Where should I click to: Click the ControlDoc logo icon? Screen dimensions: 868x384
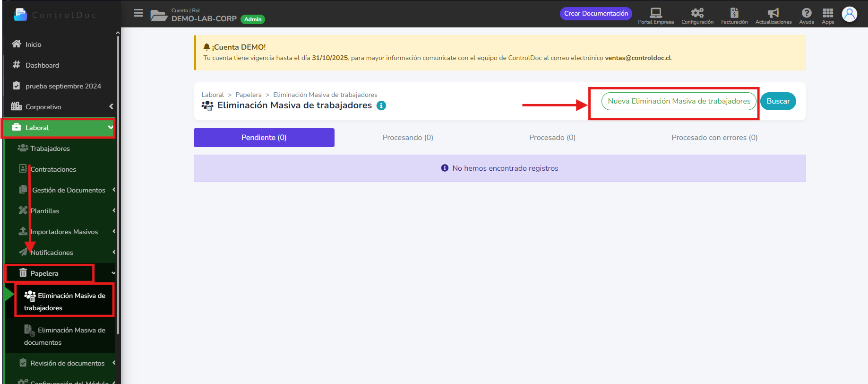20,15
